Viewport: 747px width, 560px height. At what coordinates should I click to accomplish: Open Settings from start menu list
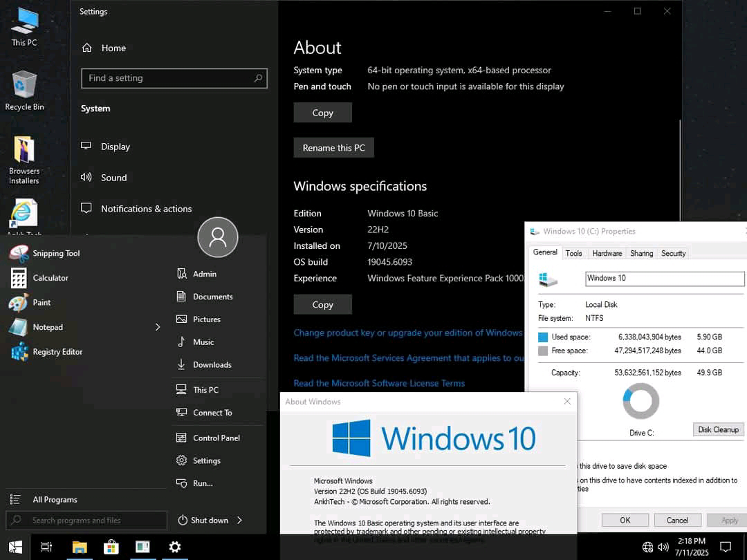point(199,461)
